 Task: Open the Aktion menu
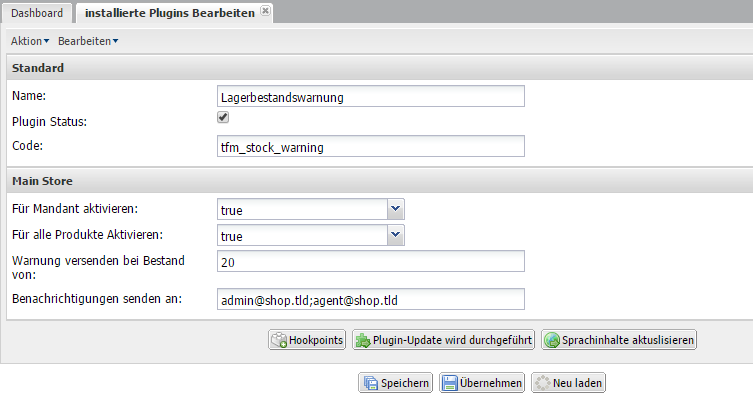point(30,41)
